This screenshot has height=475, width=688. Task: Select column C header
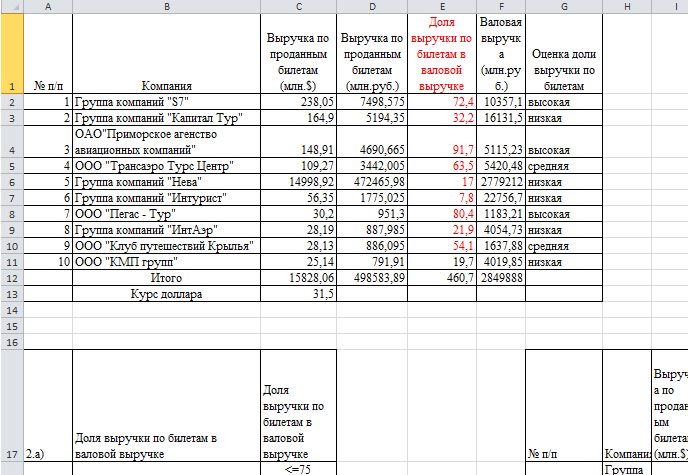[299, 6]
